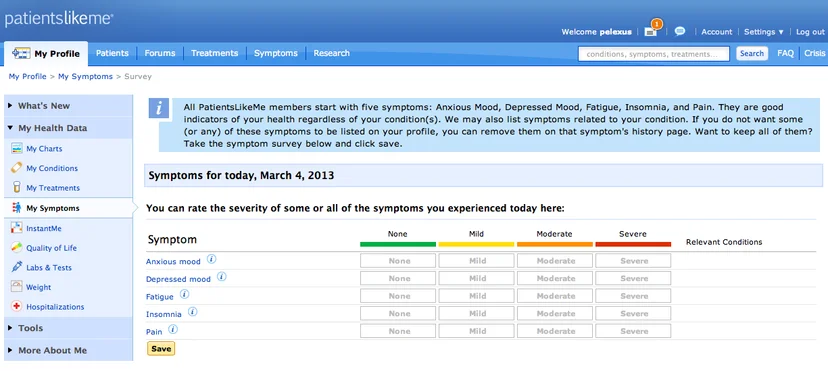Rate Anxious mood as None
The width and height of the screenshot is (828, 371).
point(398,261)
